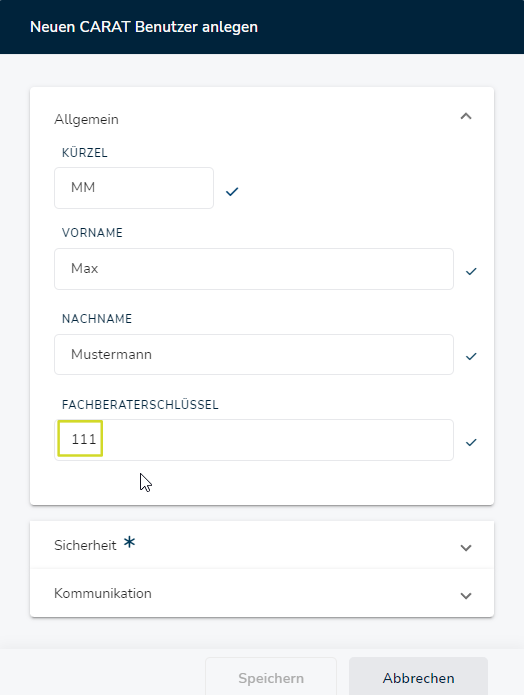Click the Allgemein section header label
Image resolution: width=524 pixels, height=695 pixels.
[x=86, y=120]
